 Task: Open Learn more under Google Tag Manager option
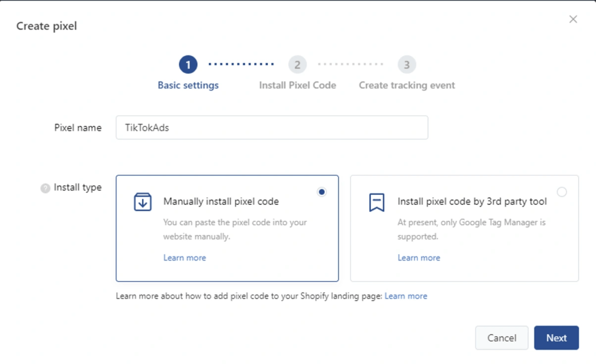tap(418, 258)
